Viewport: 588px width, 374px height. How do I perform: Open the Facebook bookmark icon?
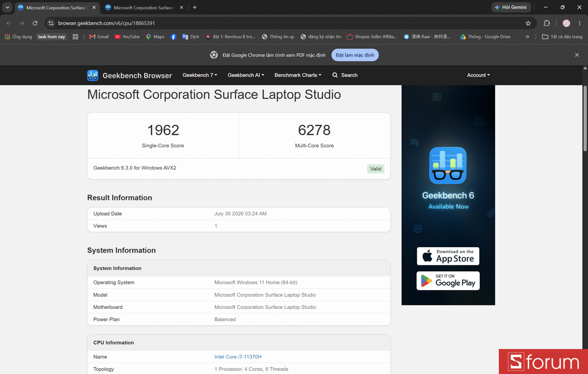tap(173, 37)
